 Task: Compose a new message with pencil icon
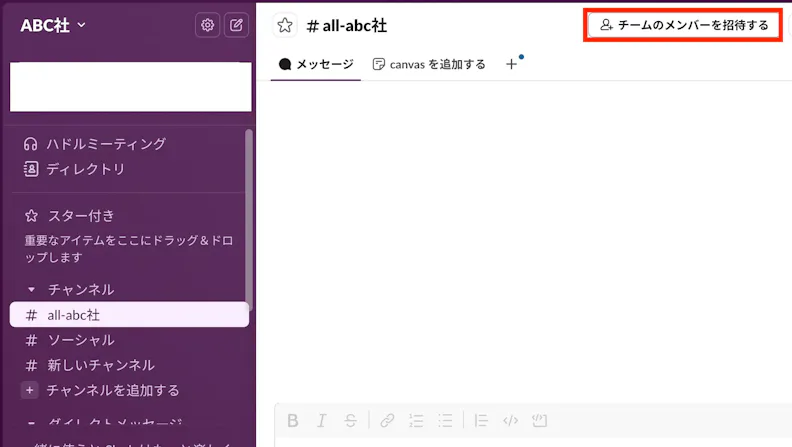[x=236, y=25]
